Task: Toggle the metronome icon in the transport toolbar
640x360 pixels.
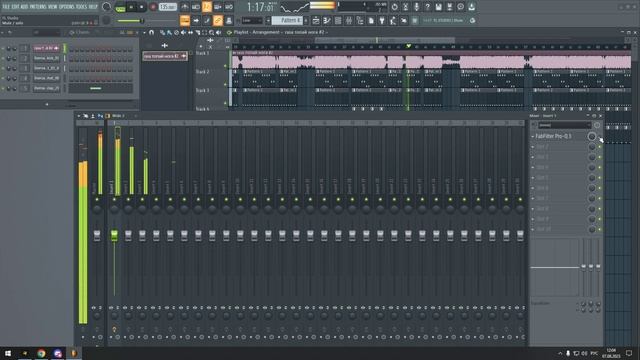Action: click(x=184, y=7)
